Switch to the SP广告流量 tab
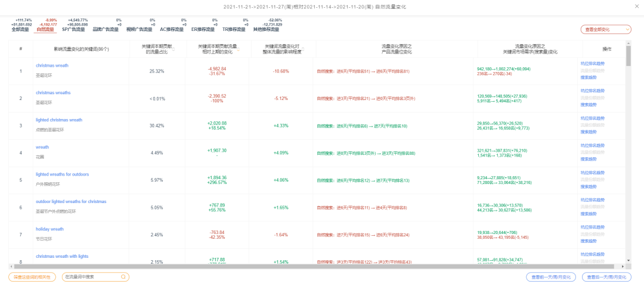The width and height of the screenshot is (644, 284). click(x=73, y=29)
